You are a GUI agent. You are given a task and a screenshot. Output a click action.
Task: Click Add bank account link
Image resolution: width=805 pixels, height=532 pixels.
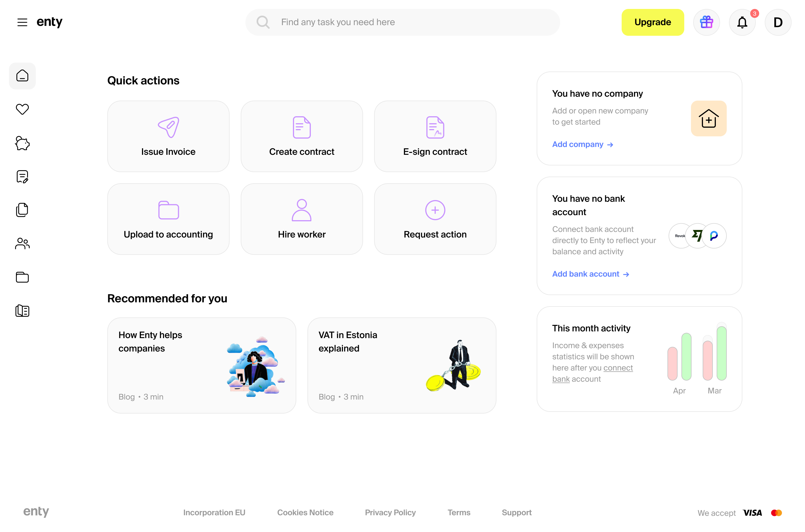(x=590, y=274)
